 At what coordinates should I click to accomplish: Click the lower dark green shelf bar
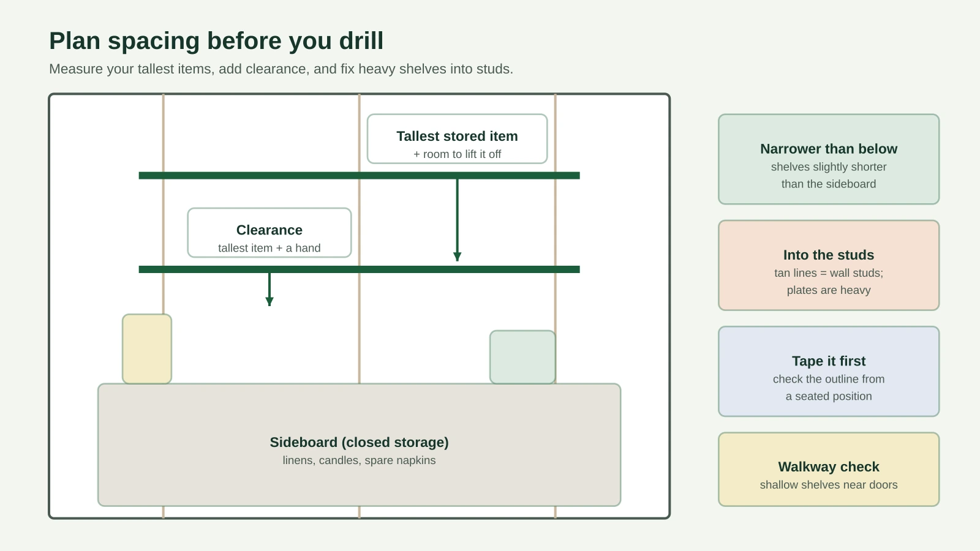coord(360,269)
